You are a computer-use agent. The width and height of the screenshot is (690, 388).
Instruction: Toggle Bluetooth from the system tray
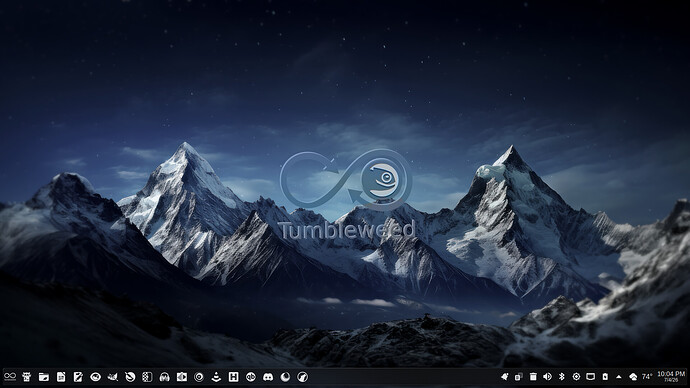tap(562, 377)
